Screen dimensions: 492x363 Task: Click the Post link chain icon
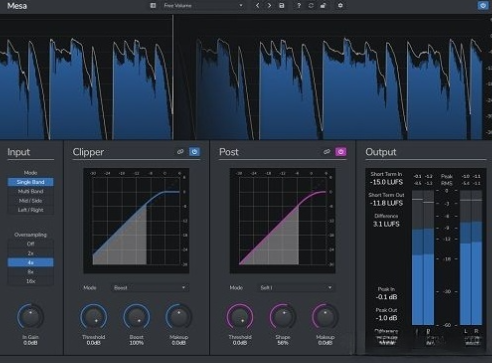(x=327, y=152)
